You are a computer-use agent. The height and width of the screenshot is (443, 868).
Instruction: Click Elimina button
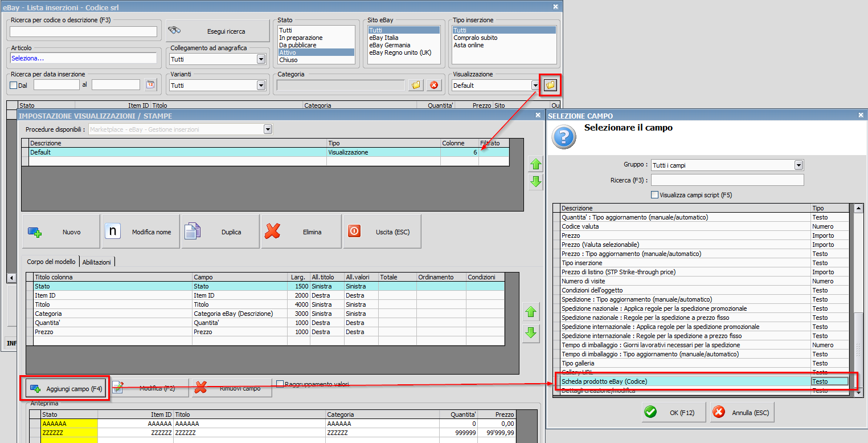301,232
